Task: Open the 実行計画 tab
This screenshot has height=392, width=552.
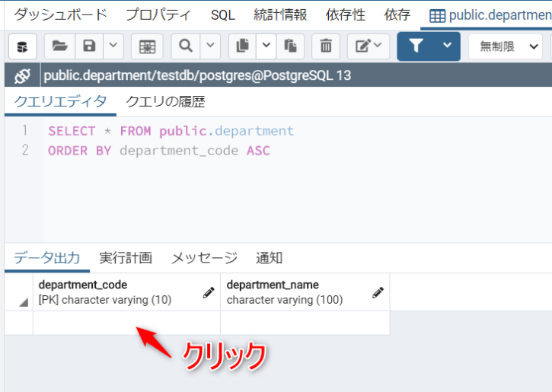Action: (x=126, y=258)
